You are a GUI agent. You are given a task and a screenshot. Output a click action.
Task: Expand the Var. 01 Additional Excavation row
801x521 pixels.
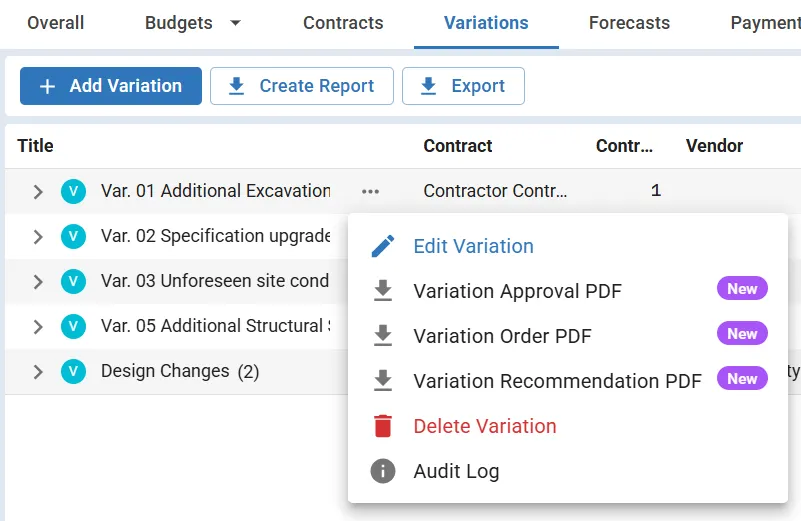[38, 191]
